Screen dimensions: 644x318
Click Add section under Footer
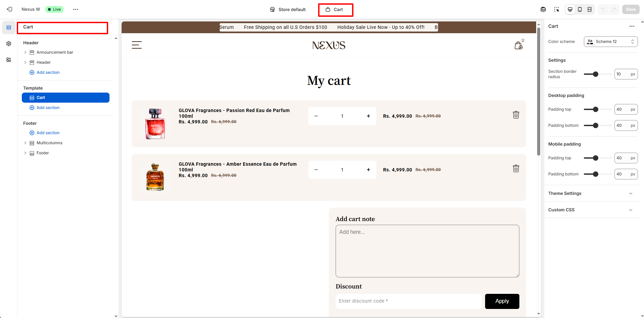click(48, 133)
